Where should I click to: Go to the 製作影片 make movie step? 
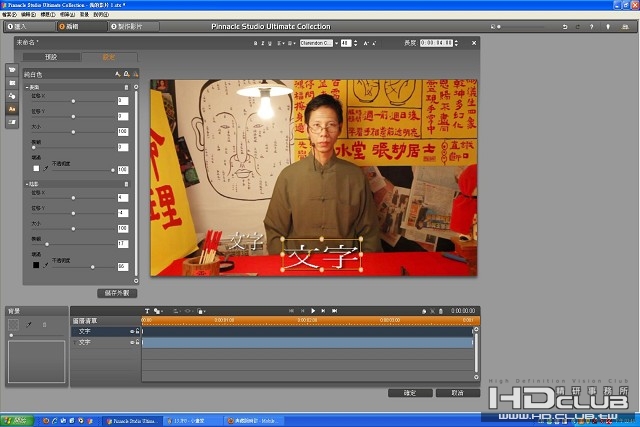[133, 27]
